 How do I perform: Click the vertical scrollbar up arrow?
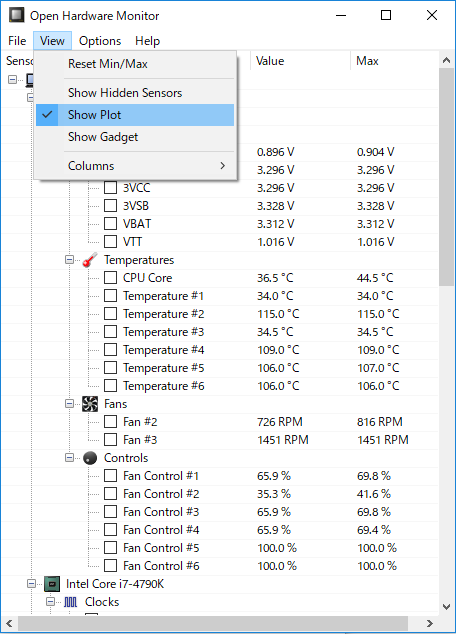click(x=447, y=60)
